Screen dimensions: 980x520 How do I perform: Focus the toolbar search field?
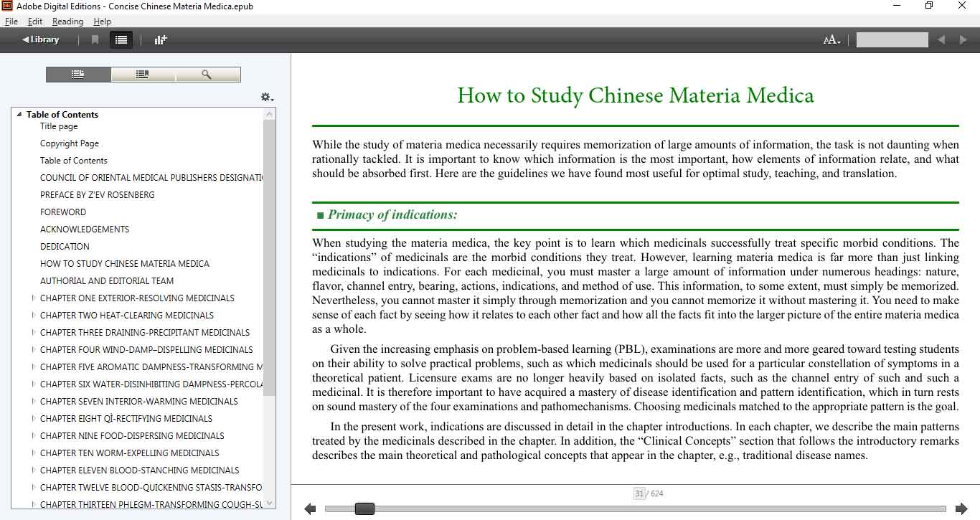892,39
